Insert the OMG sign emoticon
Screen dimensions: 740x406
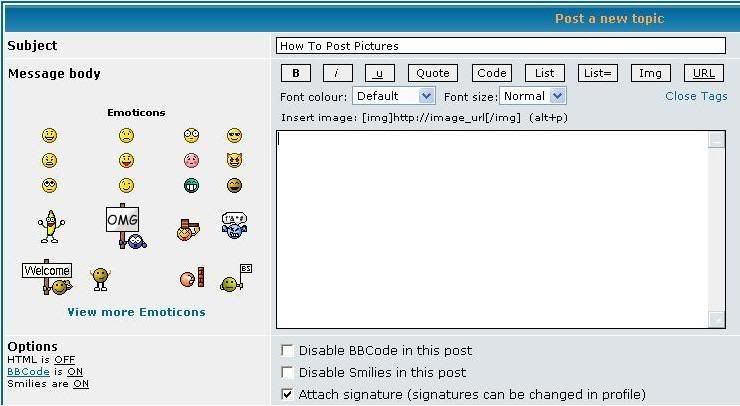click(126, 226)
